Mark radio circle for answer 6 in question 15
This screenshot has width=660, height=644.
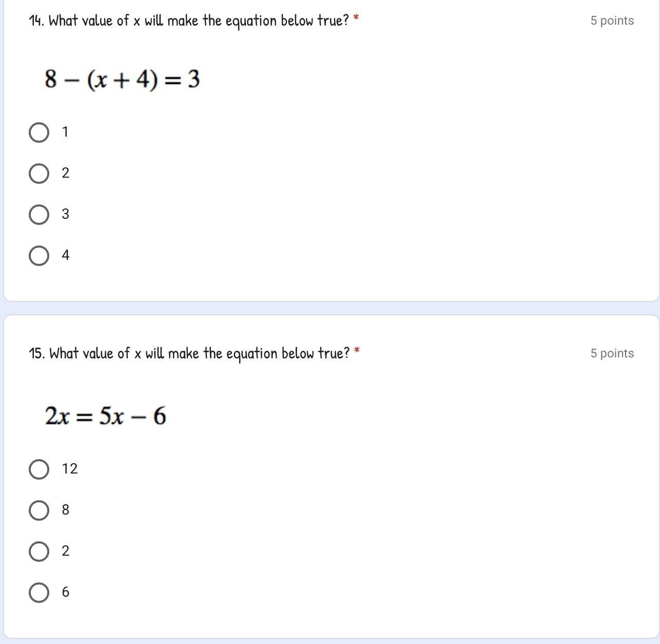click(x=39, y=593)
